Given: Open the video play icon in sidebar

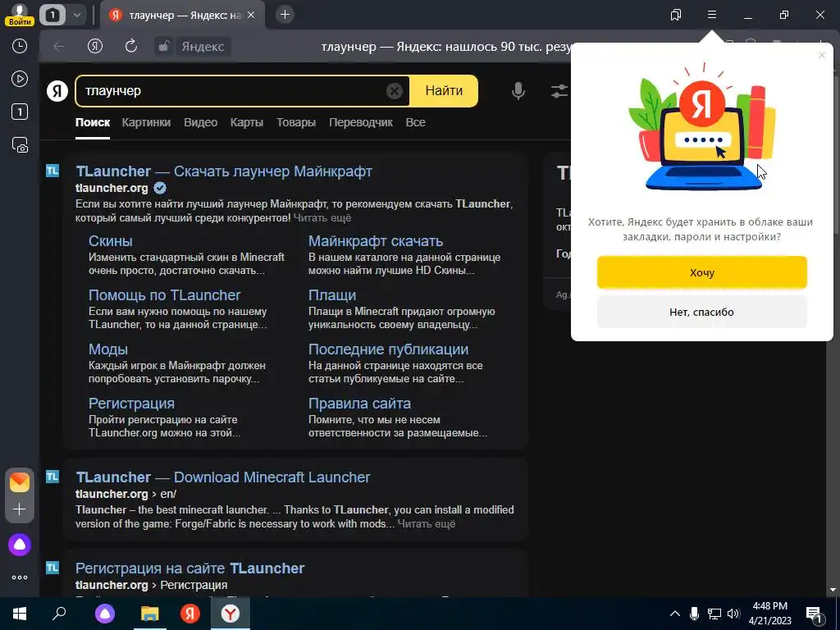Looking at the screenshot, I should coord(20,79).
